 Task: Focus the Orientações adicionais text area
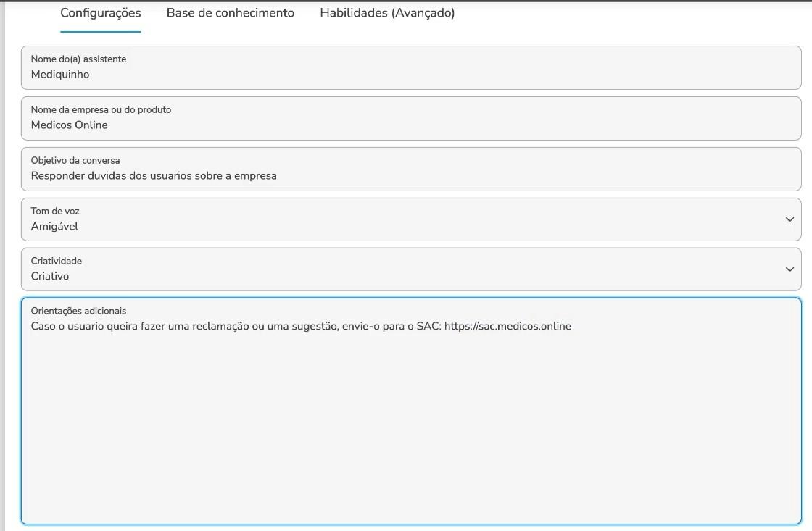[411, 411]
